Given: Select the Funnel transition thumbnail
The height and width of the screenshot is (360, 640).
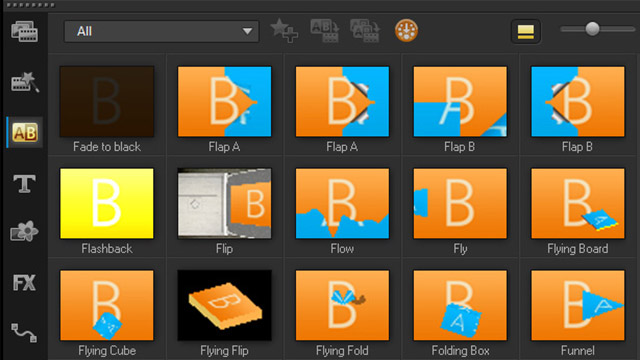Looking at the screenshot, I should pos(578,313).
